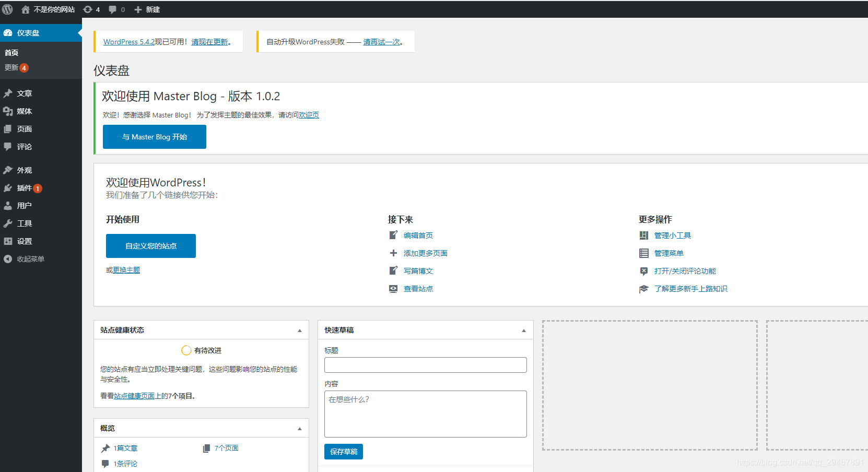Image resolution: width=868 pixels, height=472 pixels.
Task: Click the write icon beside 写篇博文
Action: 393,270
